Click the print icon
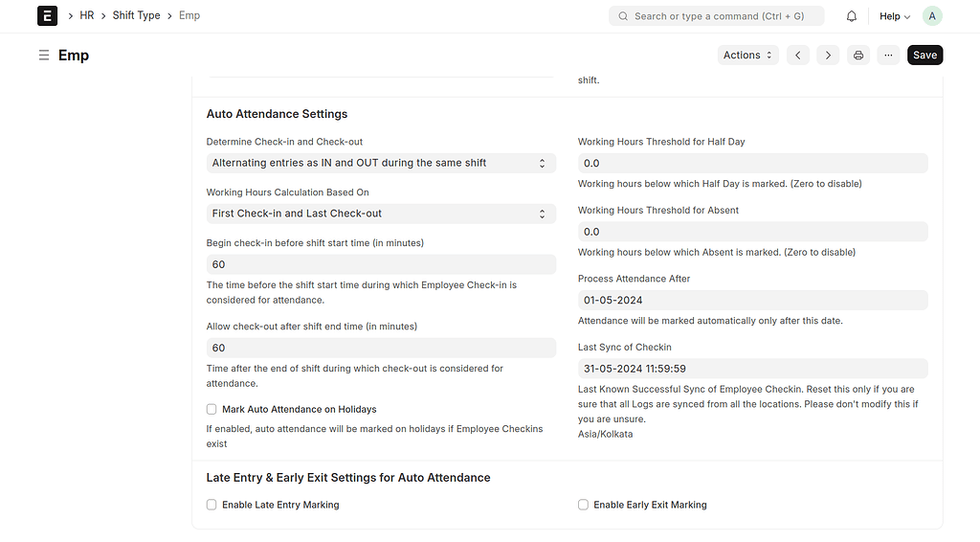The width and height of the screenshot is (980, 542). [858, 55]
